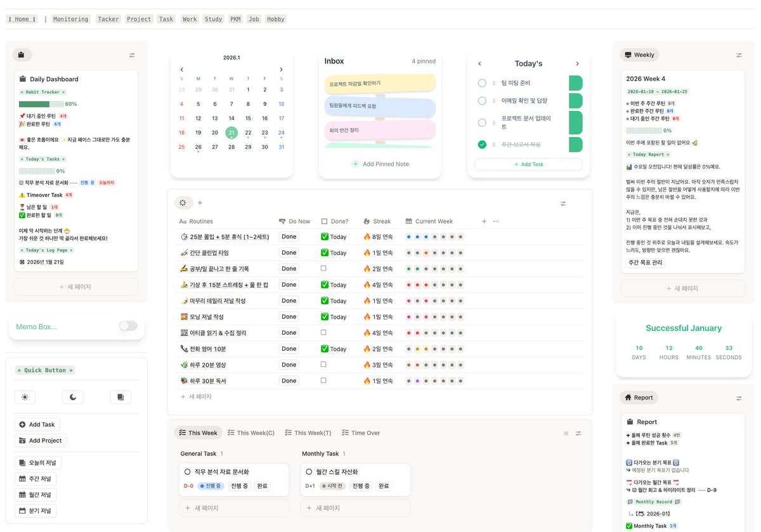Tick Done checkbox for 아티클 읽기 & 수집 정리
761x532 pixels.
tap(323, 332)
